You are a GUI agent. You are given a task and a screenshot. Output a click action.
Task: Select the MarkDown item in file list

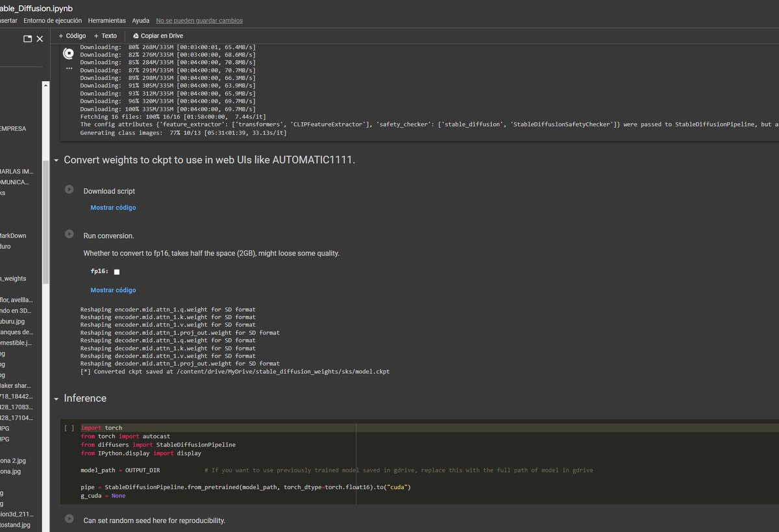(x=13, y=236)
